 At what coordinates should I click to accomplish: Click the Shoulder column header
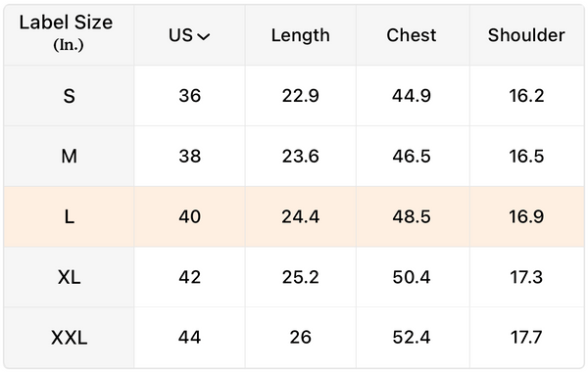[526, 35]
